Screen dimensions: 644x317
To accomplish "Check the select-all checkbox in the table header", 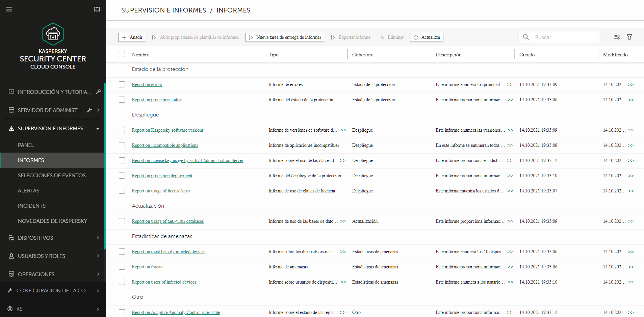I will point(122,54).
